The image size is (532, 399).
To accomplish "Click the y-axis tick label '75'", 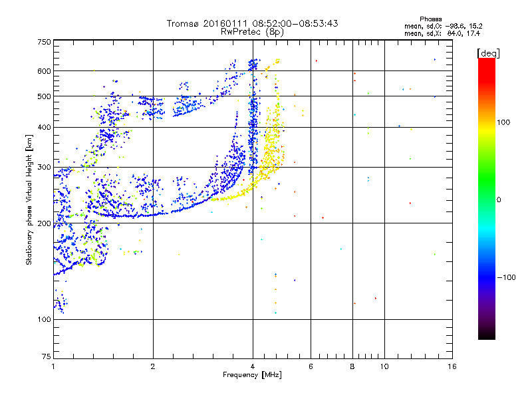I will (47, 356).
